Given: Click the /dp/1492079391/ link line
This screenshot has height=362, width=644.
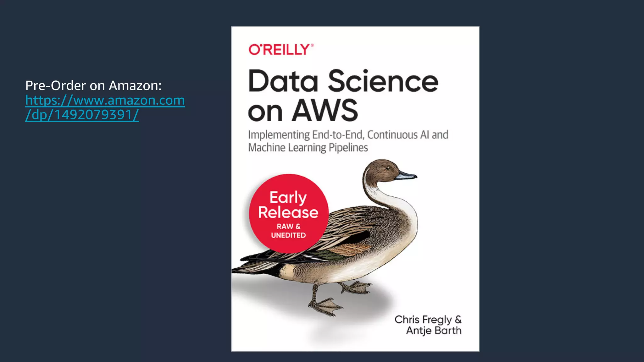Looking at the screenshot, I should (x=82, y=115).
